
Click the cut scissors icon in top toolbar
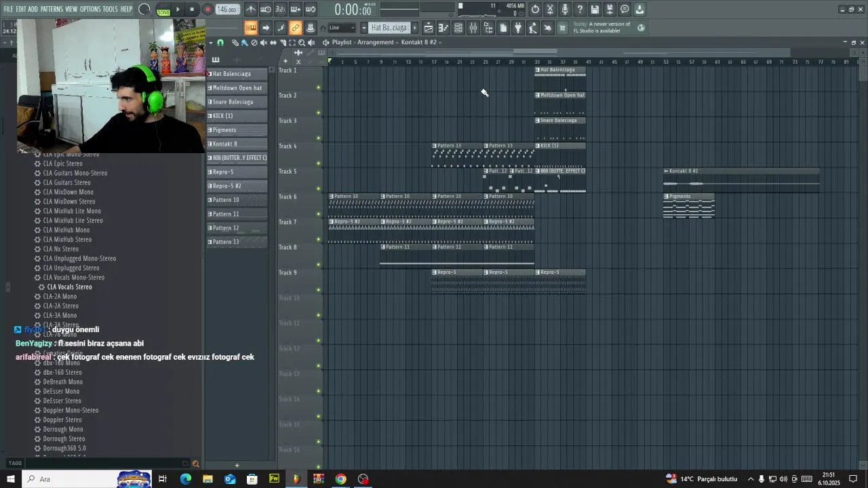(x=550, y=9)
